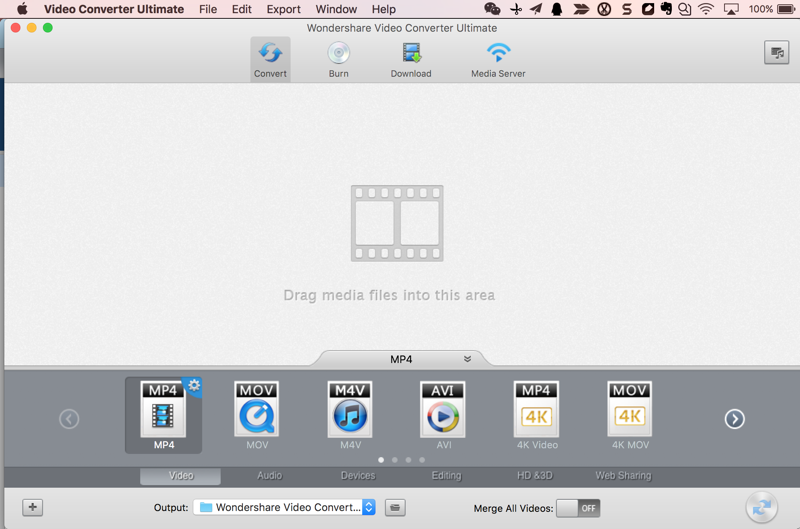Open the Apple menu

coord(22,9)
